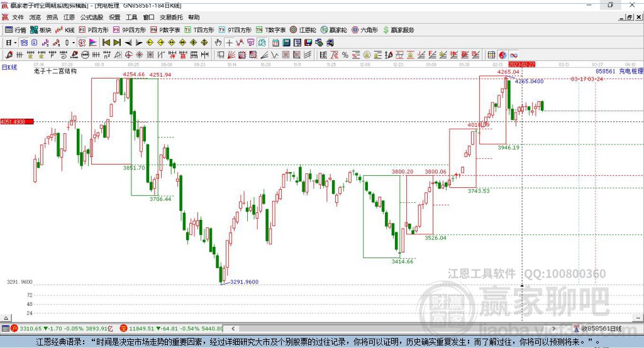Click the colored flag gradient icon

[93, 43]
